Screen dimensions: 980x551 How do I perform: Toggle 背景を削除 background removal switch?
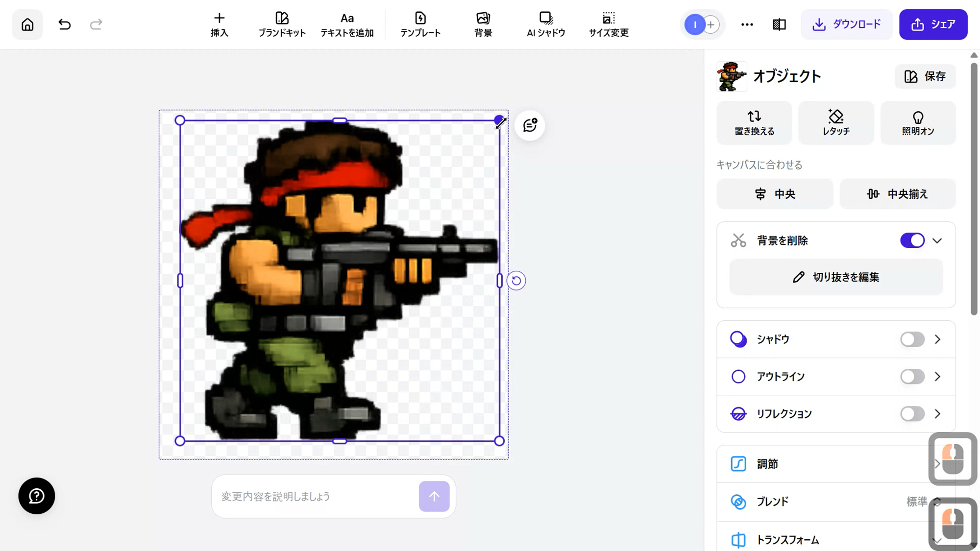click(912, 240)
